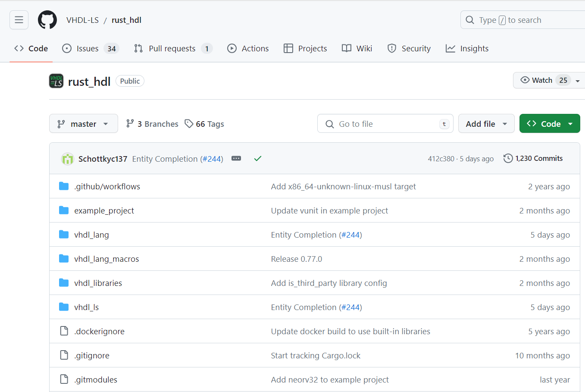Open the vhdl_libraries folder
The image size is (585, 392).
click(98, 283)
